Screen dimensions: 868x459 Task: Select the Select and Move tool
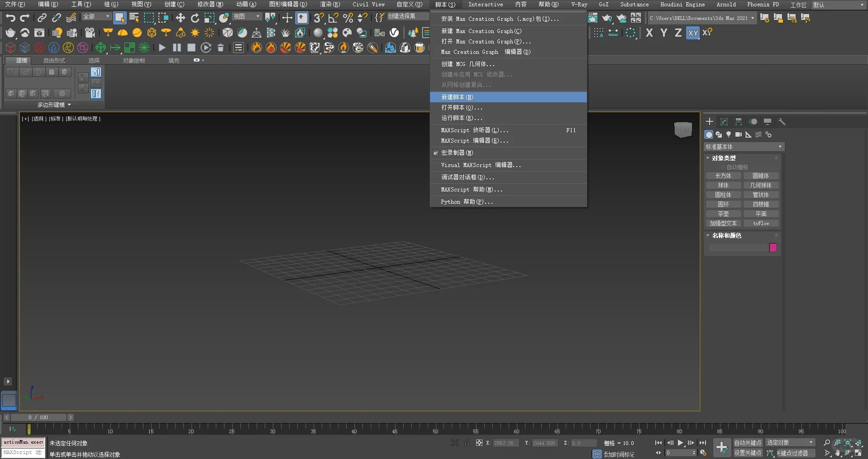(180, 17)
